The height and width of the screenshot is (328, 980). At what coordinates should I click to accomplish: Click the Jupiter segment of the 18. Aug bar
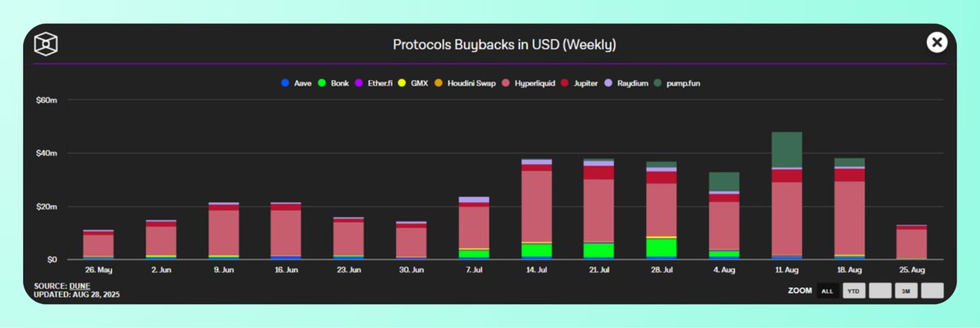click(x=849, y=175)
